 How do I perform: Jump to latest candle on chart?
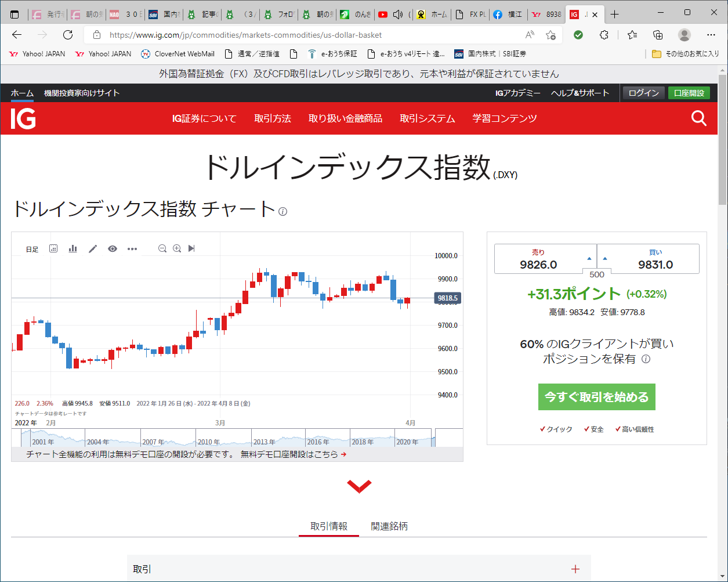coord(191,249)
